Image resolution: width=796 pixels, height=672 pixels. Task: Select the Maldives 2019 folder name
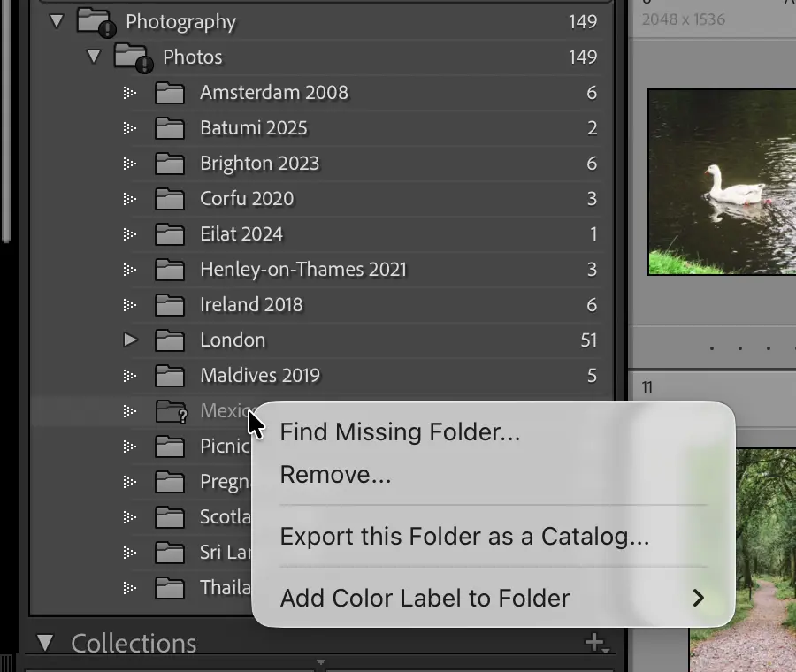[x=260, y=375]
